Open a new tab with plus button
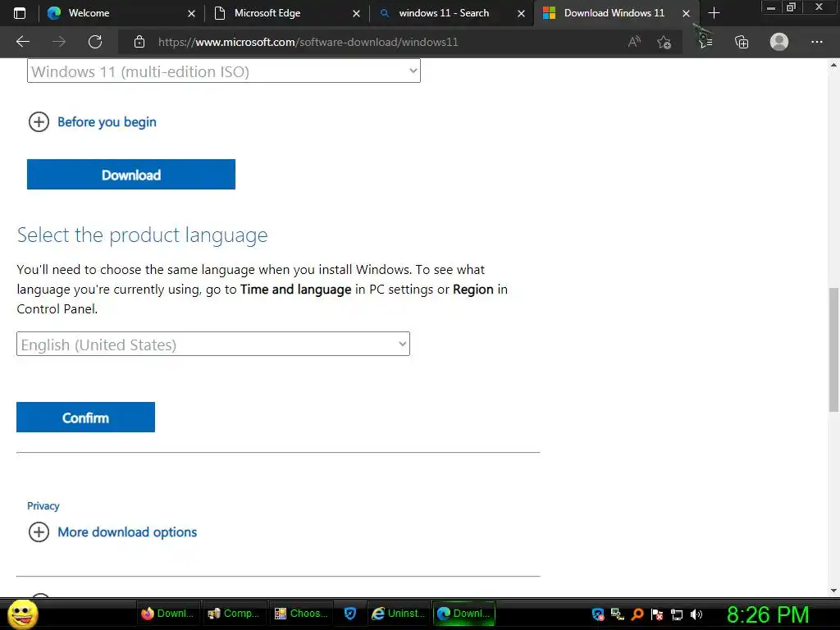 (x=714, y=13)
